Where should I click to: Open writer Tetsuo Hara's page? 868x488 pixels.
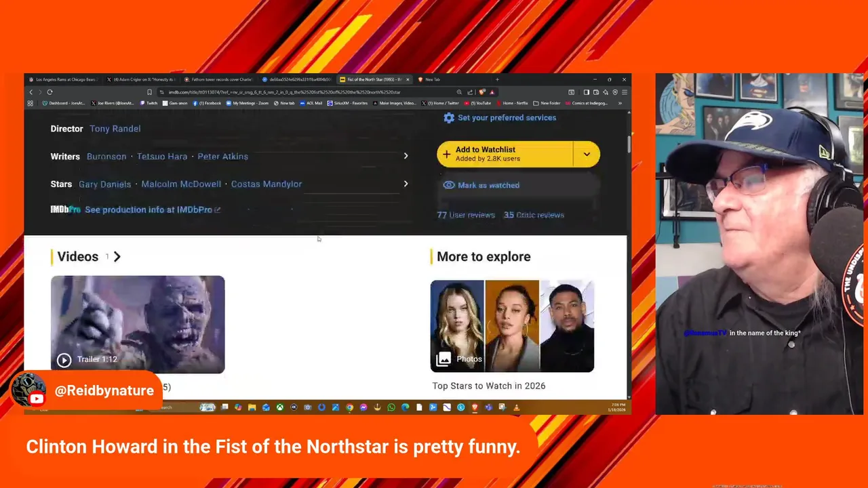[x=162, y=157]
